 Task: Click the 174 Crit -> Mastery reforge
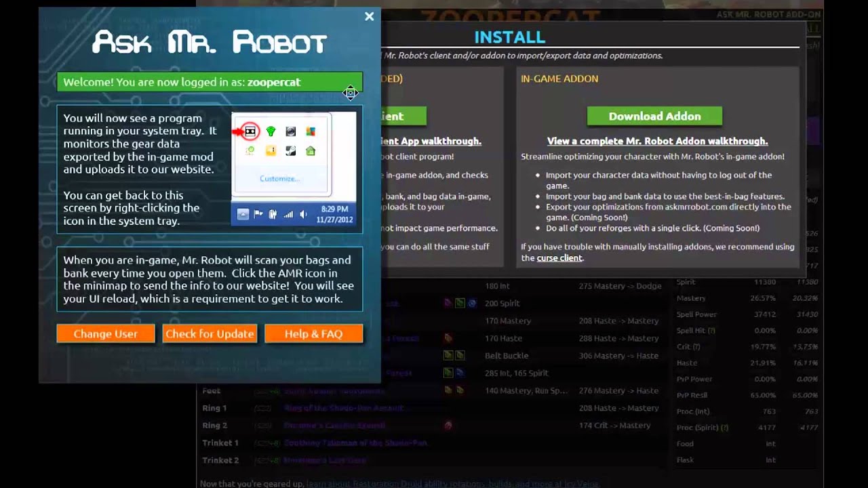point(614,426)
